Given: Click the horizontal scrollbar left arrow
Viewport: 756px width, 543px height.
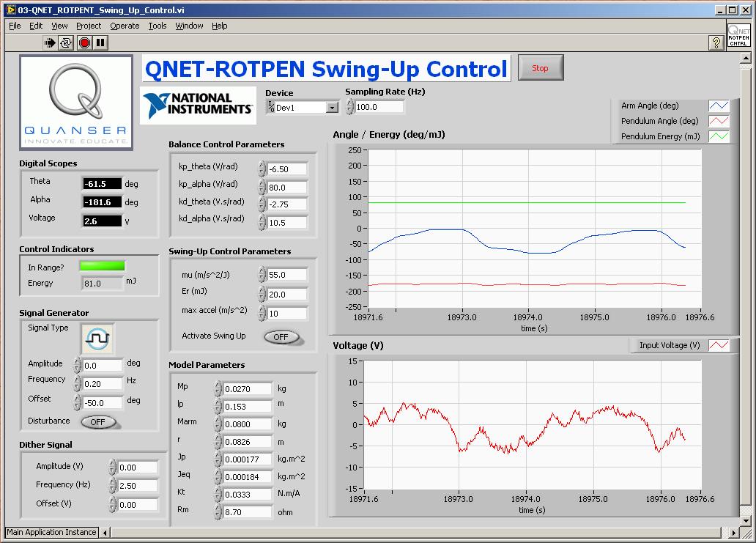Looking at the screenshot, I should coord(105,533).
